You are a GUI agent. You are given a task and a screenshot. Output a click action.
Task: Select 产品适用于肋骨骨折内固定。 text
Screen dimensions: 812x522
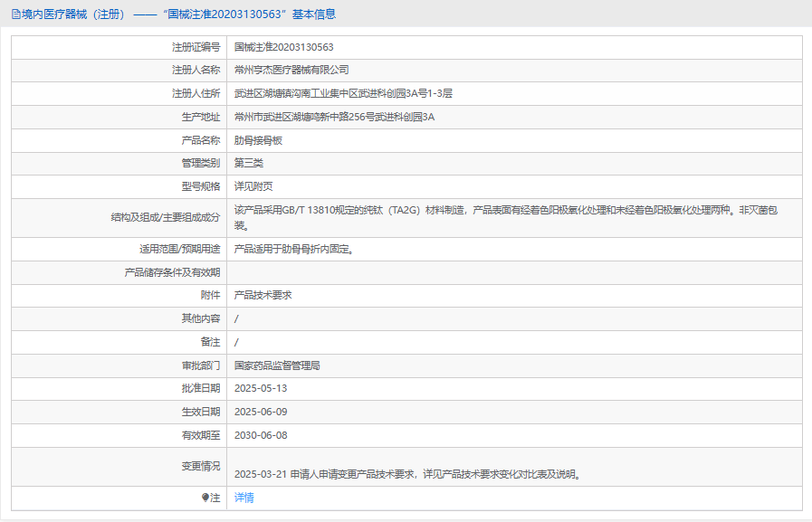[x=294, y=250]
